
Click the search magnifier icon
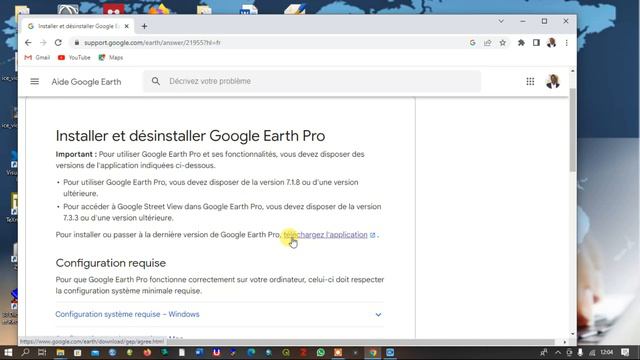click(x=156, y=81)
